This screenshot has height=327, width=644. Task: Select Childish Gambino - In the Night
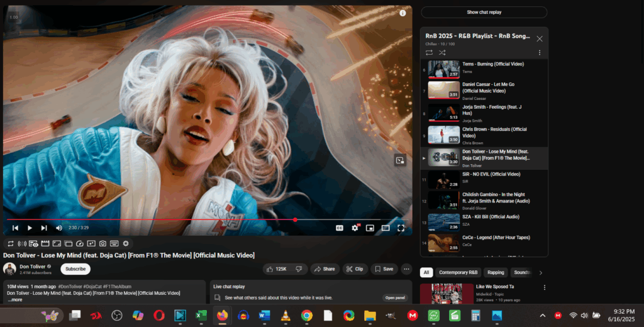pos(484,201)
